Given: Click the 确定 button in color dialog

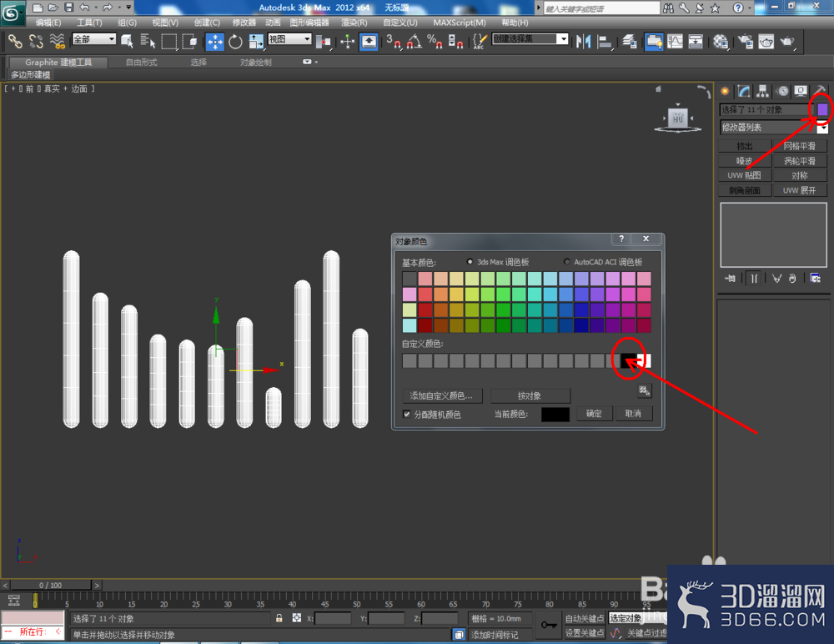Looking at the screenshot, I should pyautogui.click(x=594, y=414).
